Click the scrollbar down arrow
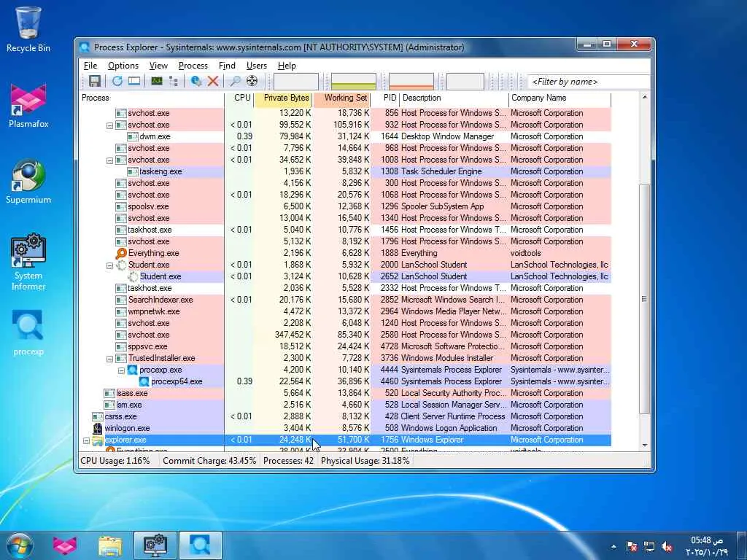The height and width of the screenshot is (560, 747). click(x=645, y=445)
